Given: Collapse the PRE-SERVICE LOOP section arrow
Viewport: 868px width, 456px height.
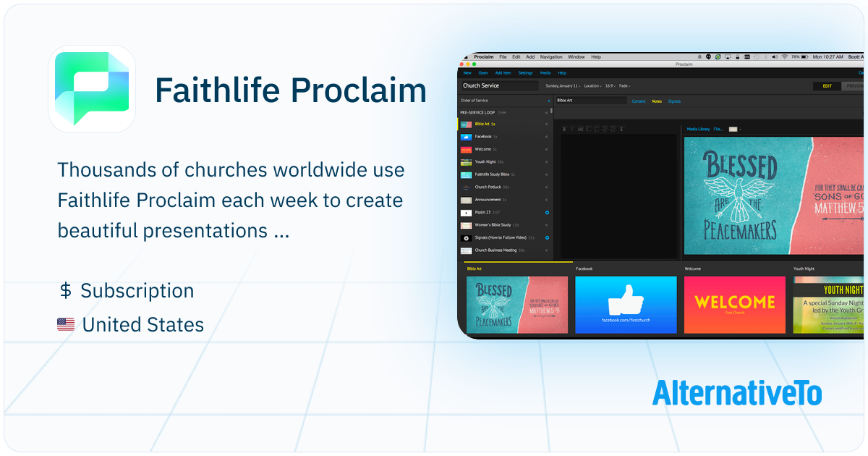Looking at the screenshot, I should pyautogui.click(x=546, y=112).
